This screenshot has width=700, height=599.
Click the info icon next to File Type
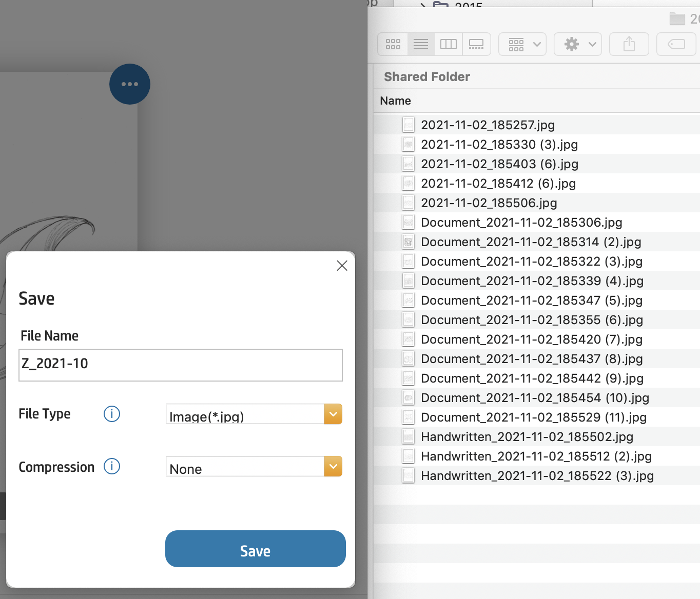point(111,414)
